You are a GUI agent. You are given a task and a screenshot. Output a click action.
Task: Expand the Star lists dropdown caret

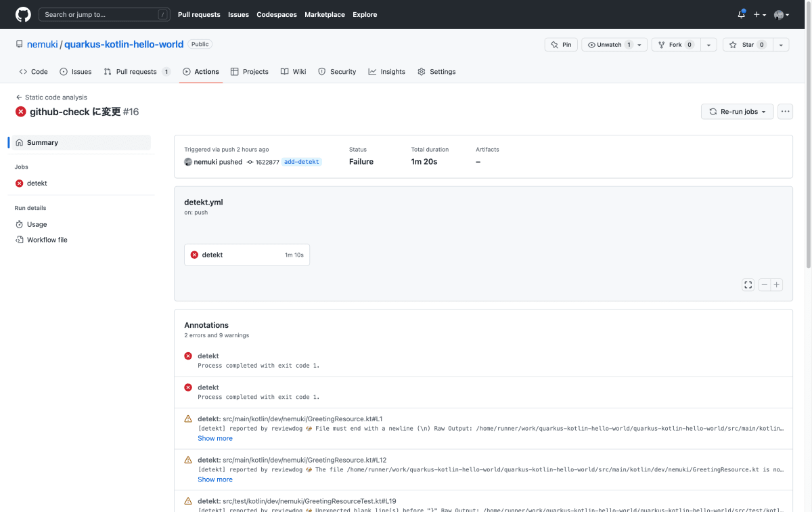(x=781, y=45)
